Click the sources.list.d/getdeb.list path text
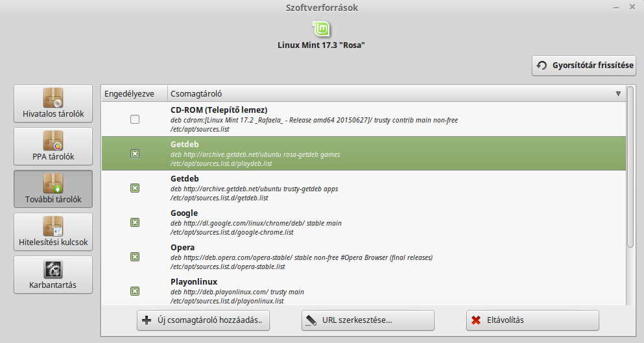 (x=219, y=198)
